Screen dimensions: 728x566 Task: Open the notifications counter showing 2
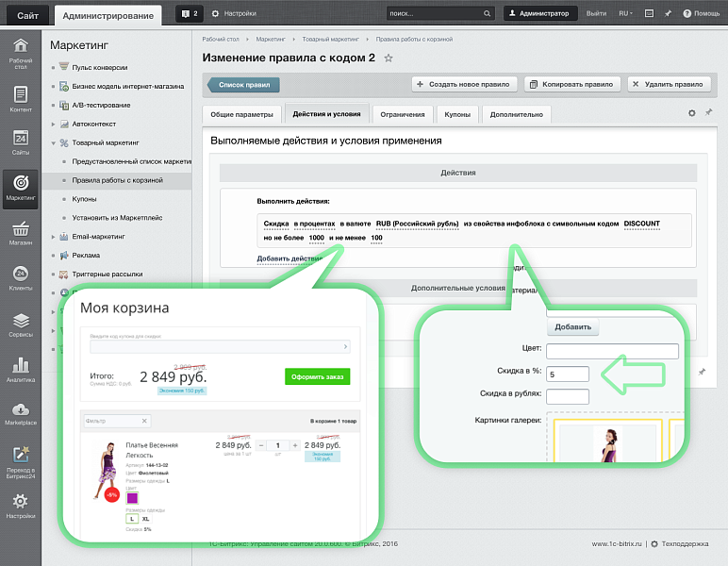(x=189, y=14)
